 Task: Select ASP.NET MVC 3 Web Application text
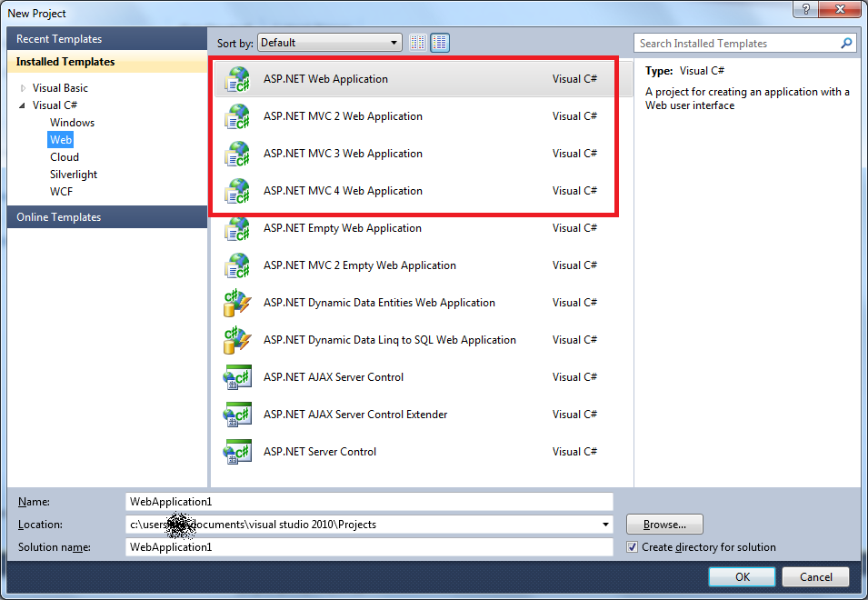click(x=343, y=154)
